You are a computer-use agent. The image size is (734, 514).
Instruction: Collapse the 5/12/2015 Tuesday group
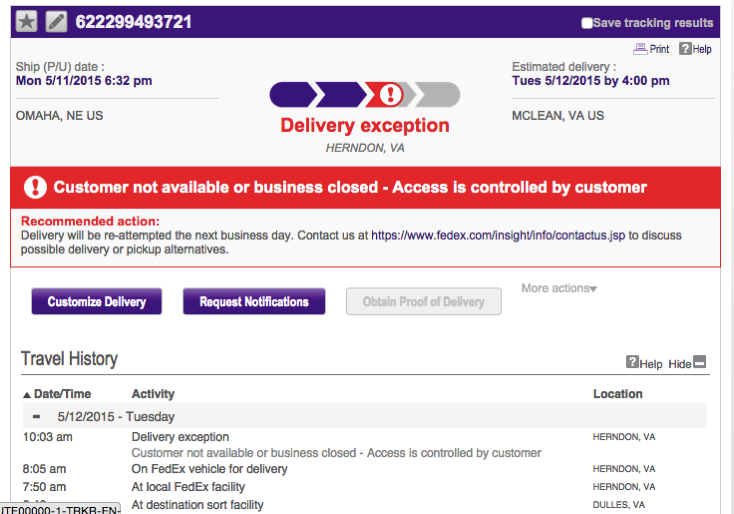(x=37, y=416)
